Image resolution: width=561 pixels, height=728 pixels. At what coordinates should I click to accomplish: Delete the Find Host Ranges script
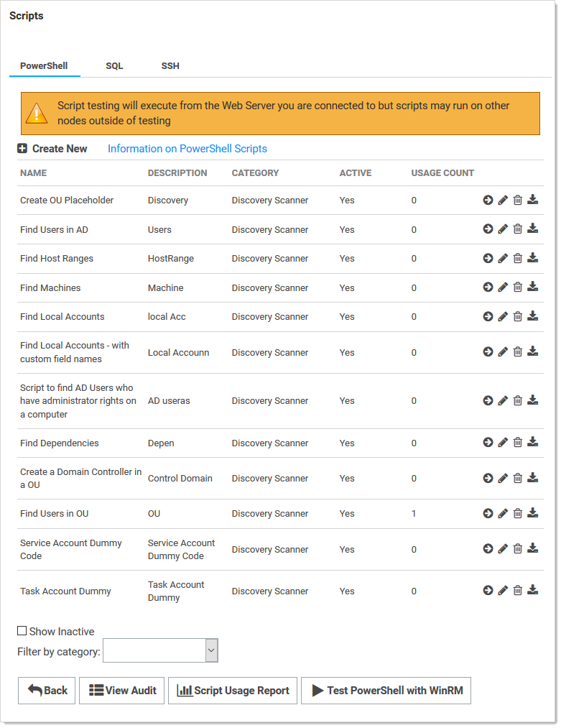point(518,258)
